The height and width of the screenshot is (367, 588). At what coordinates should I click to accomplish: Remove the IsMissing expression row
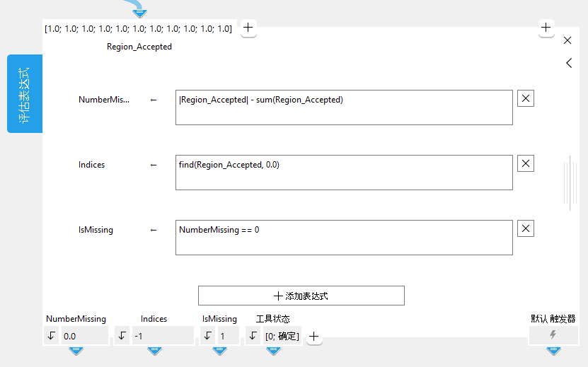pyautogui.click(x=526, y=229)
